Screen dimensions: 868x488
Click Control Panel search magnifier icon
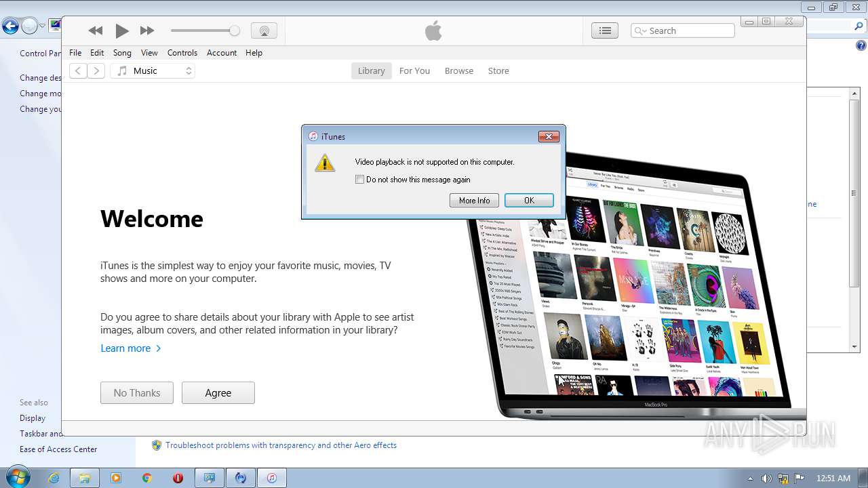tap(859, 26)
